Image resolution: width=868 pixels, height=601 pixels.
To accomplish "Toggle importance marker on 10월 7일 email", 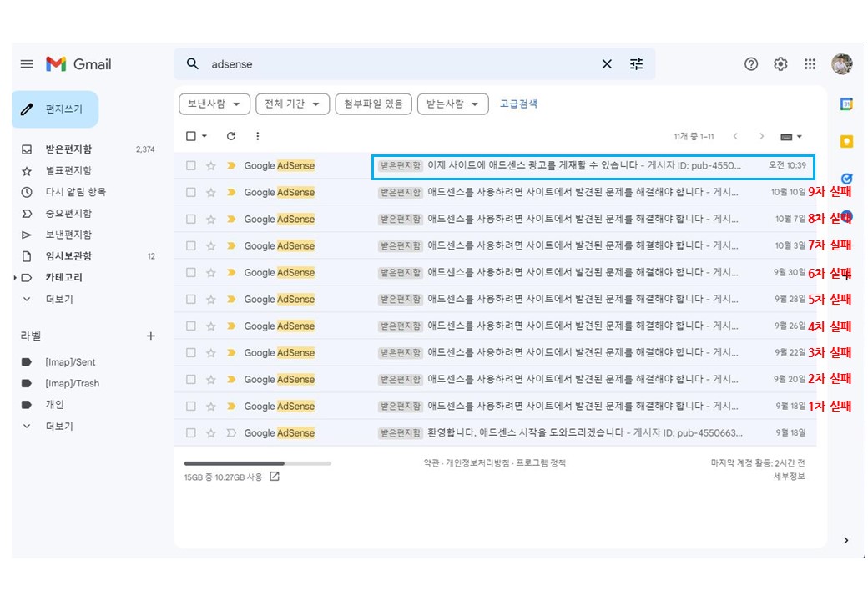I will 231,220.
